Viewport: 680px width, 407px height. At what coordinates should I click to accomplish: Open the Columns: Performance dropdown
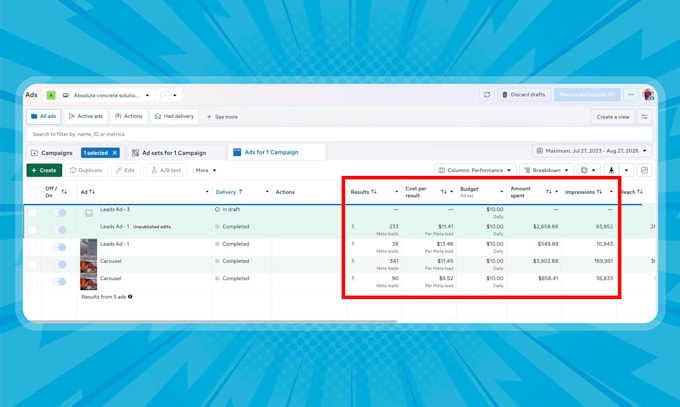coord(475,170)
